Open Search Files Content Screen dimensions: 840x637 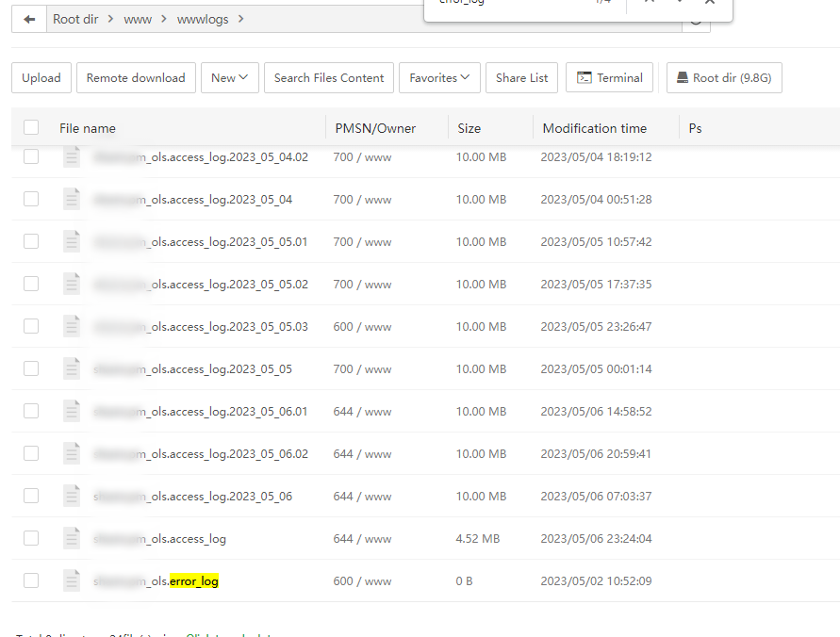tap(329, 77)
